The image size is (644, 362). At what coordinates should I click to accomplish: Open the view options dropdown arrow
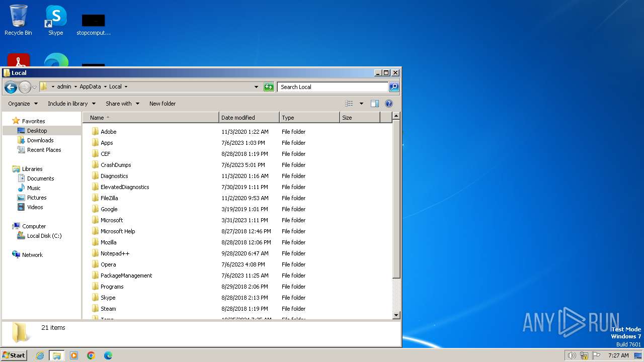361,104
